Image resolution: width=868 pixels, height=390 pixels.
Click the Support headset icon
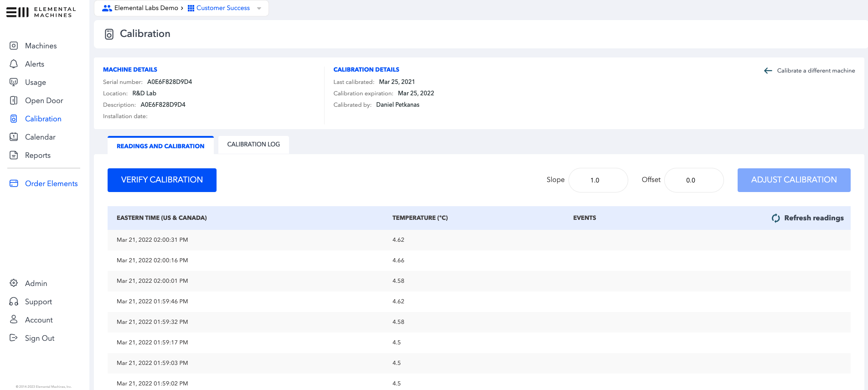pyautogui.click(x=14, y=302)
